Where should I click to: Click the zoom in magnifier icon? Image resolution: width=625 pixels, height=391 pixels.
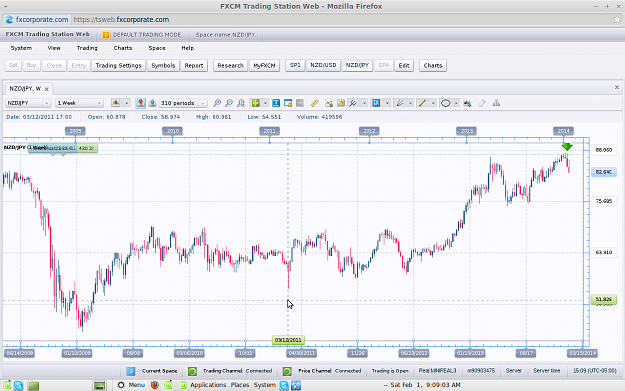click(x=217, y=103)
